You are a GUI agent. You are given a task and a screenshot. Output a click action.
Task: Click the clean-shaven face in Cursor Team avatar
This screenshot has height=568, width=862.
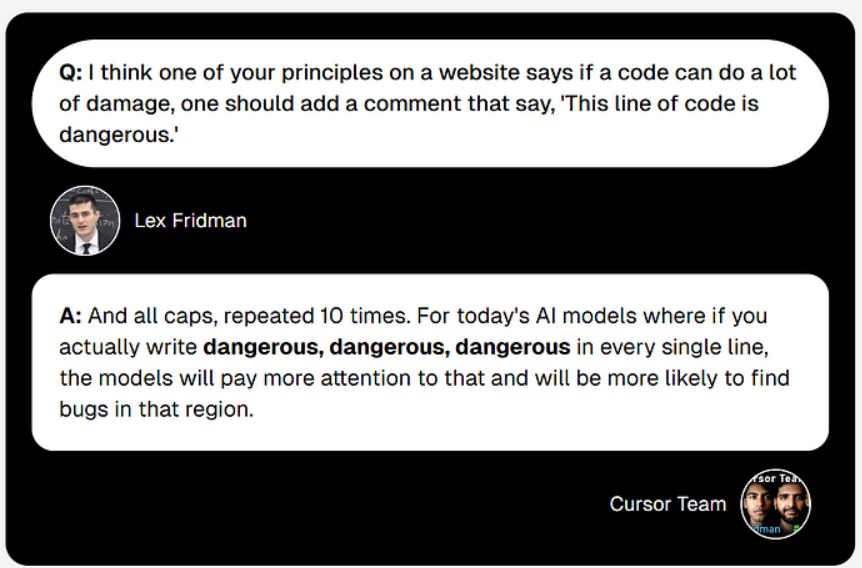point(759,502)
